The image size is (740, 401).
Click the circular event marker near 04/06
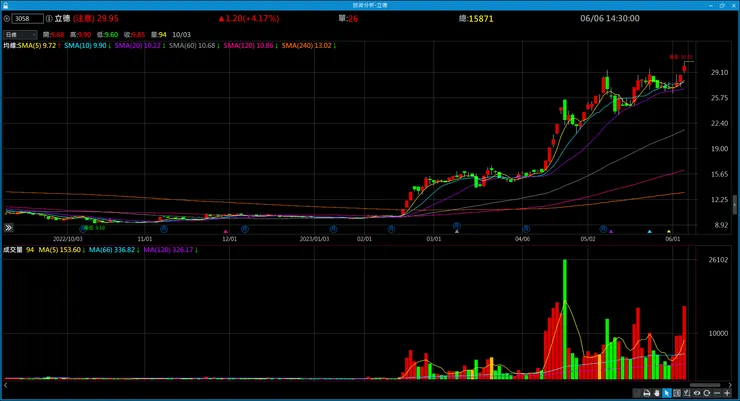click(x=526, y=229)
